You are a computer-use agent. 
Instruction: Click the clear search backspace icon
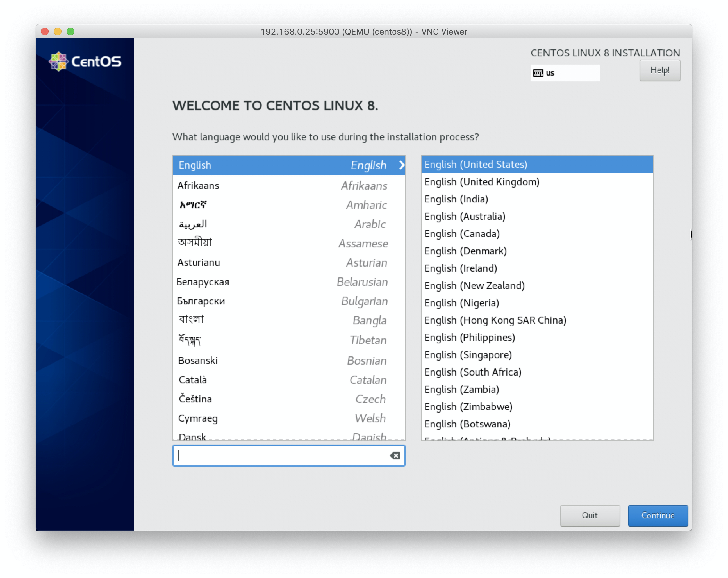395,455
